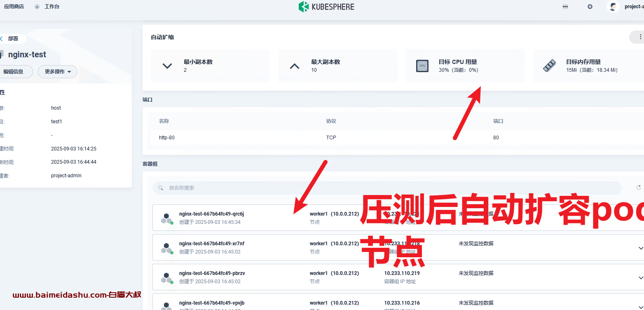Click worker1 node of pod qrc6j
The width and height of the screenshot is (644, 310).
(x=334, y=214)
